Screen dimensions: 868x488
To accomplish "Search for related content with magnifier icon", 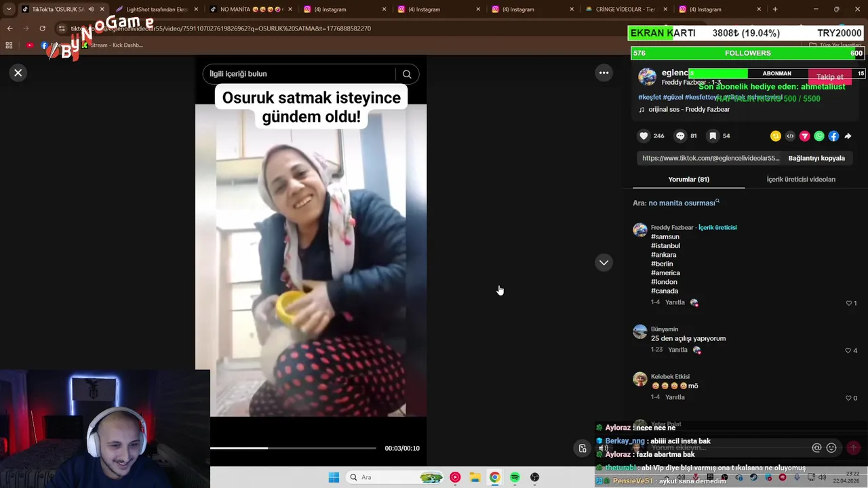I will (x=407, y=74).
